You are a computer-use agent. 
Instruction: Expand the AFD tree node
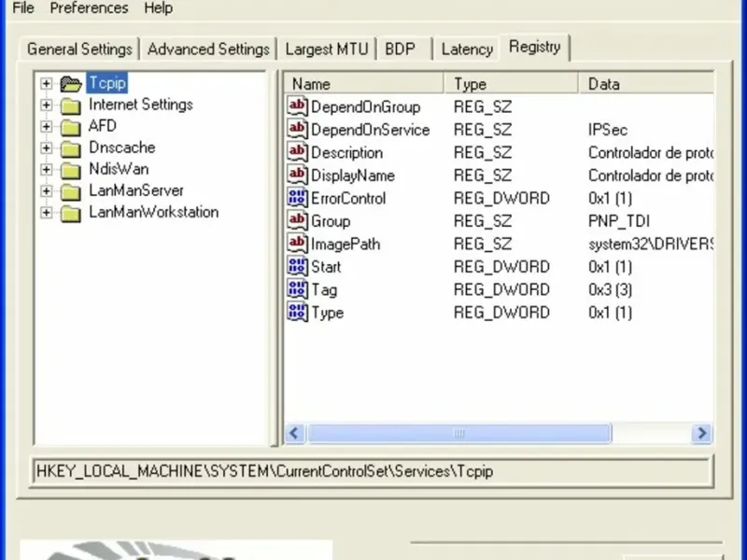click(46, 126)
